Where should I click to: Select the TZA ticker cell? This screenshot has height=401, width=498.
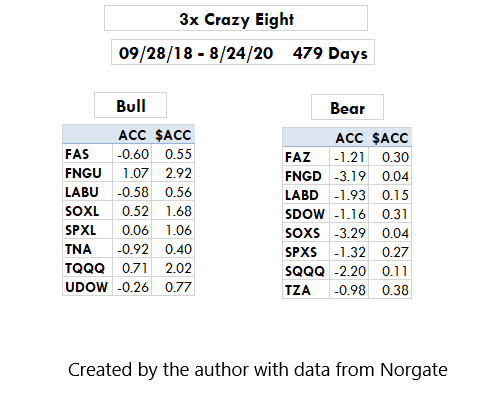[306, 289]
